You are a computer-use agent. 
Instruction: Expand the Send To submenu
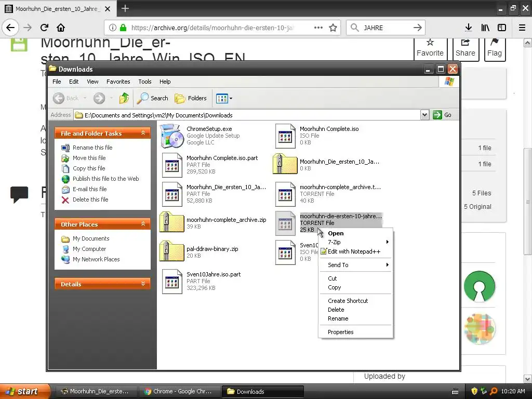click(355, 265)
